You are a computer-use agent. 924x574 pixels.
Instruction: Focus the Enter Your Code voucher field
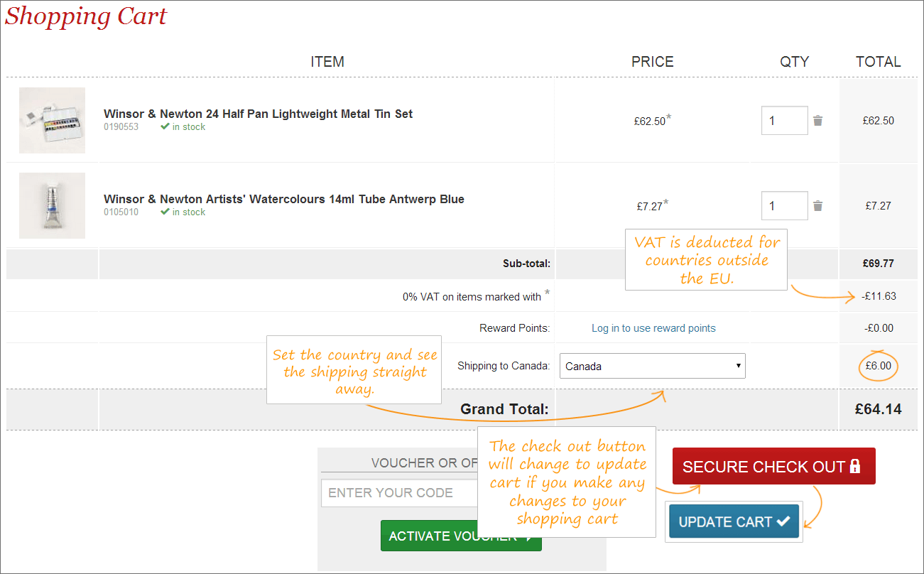point(399,493)
